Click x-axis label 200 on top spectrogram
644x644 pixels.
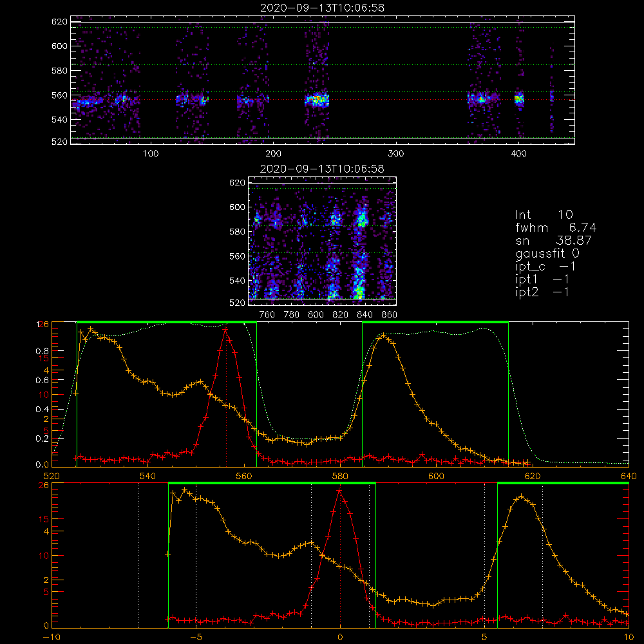(273, 154)
